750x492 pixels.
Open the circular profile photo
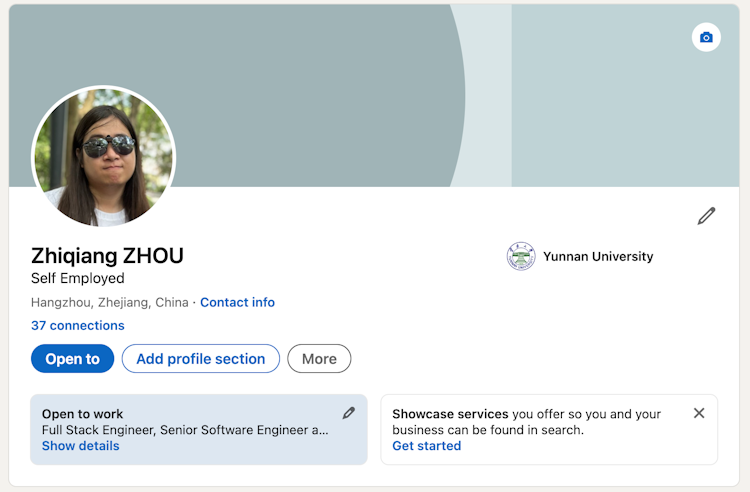point(103,157)
